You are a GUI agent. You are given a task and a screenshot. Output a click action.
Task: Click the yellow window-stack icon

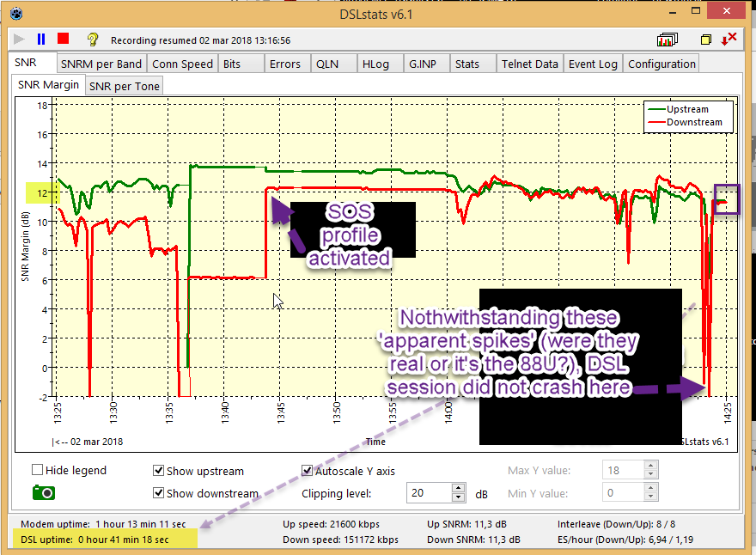(706, 40)
